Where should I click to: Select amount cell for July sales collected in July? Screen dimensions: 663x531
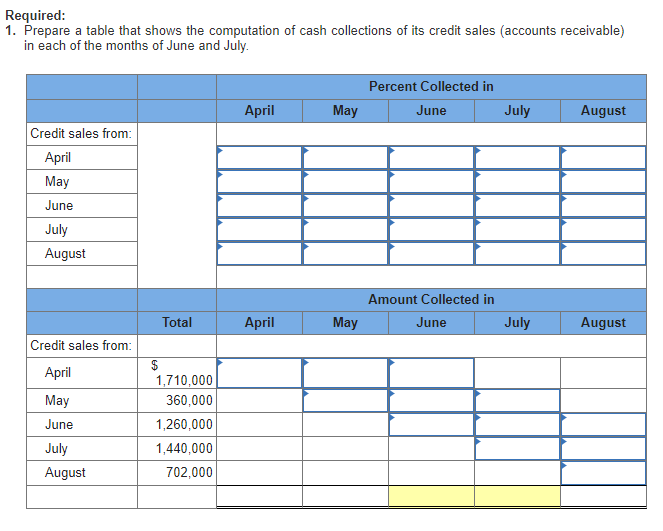pyautogui.click(x=518, y=449)
